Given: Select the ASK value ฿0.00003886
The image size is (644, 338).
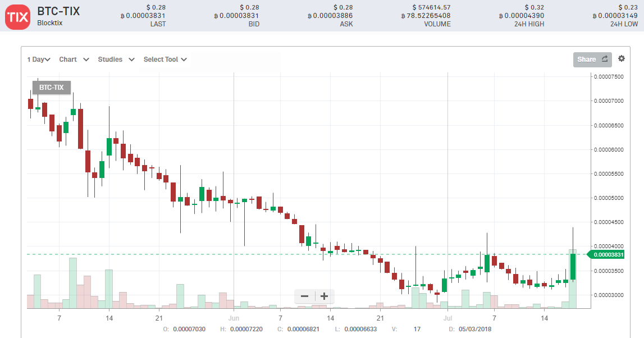Looking at the screenshot, I should [330, 16].
